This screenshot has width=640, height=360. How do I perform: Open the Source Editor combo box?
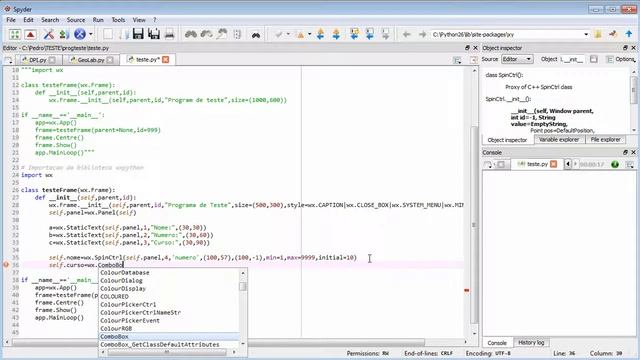click(x=517, y=59)
